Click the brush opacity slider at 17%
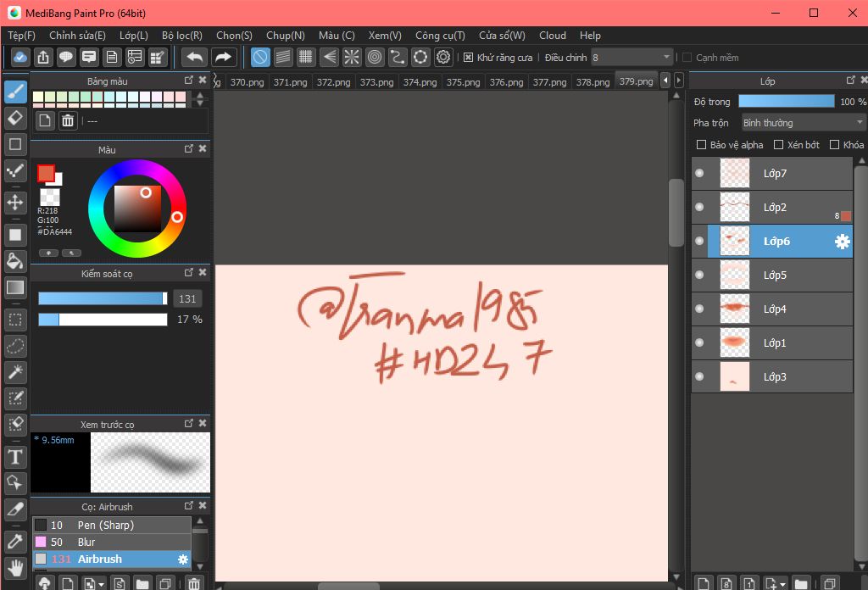868x590 pixels. [x=103, y=320]
